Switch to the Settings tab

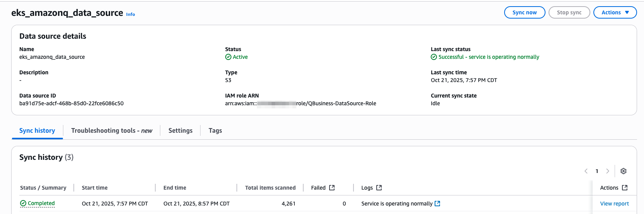pyautogui.click(x=180, y=130)
